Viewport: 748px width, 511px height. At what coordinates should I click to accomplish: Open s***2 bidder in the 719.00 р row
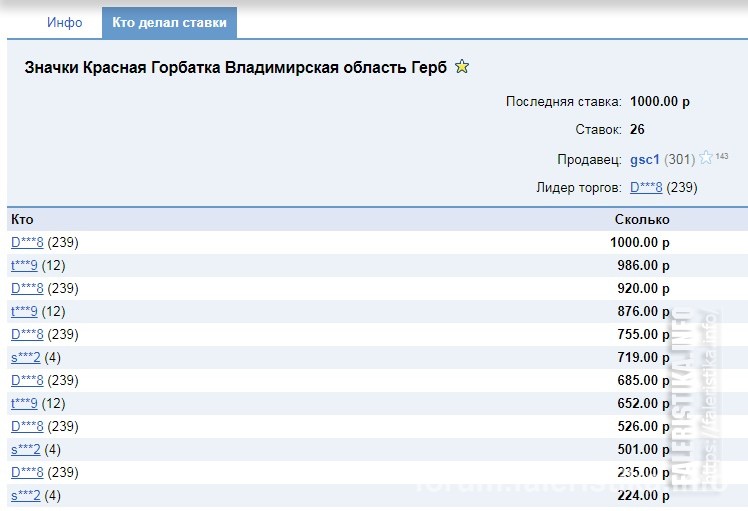pyautogui.click(x=26, y=357)
